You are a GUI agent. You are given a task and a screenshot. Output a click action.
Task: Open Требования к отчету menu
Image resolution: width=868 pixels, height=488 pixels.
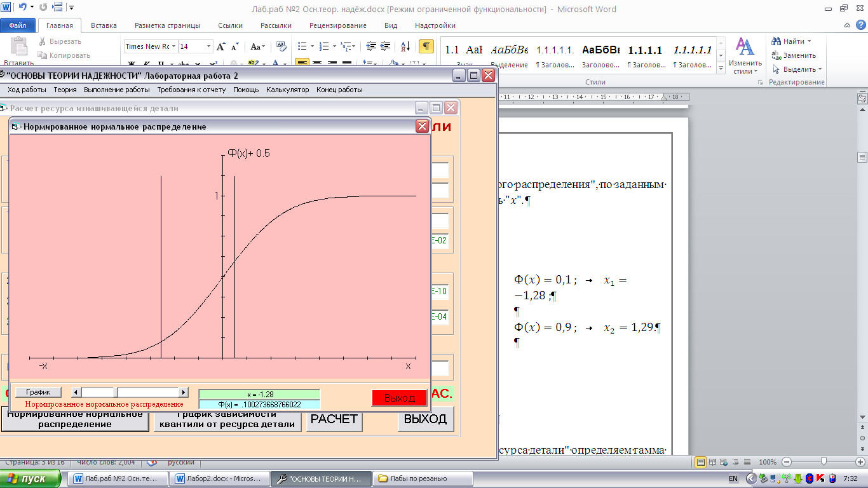(x=191, y=90)
